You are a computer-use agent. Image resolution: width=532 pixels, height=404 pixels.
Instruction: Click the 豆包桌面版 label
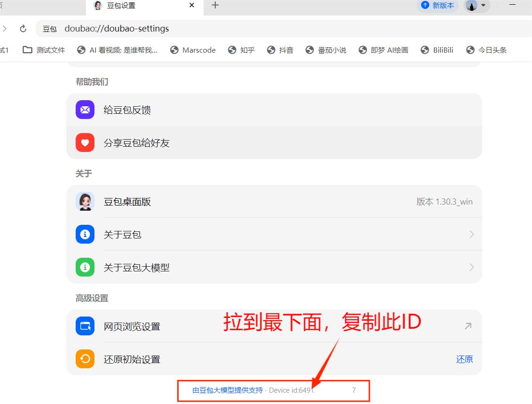click(127, 202)
